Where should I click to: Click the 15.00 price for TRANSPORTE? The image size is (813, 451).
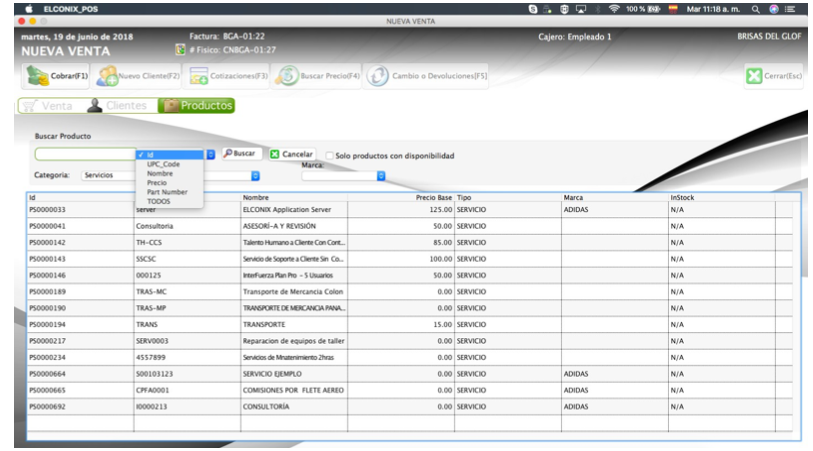442,325
